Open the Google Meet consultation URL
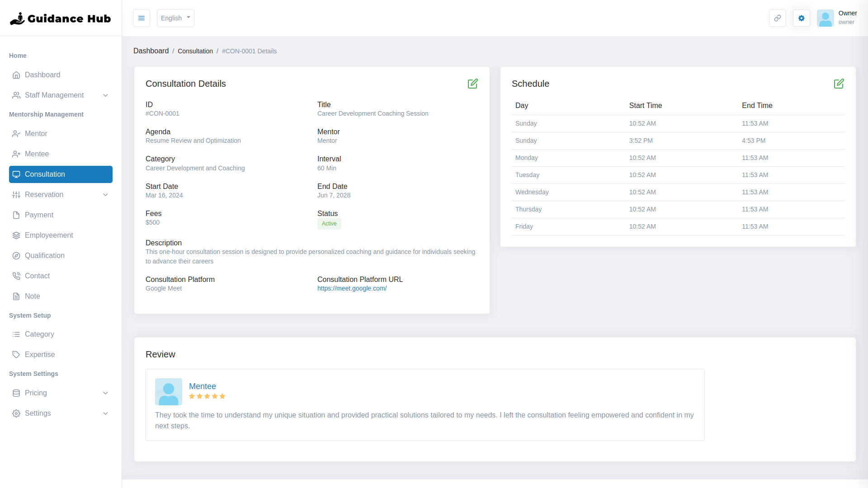 pyautogui.click(x=352, y=288)
